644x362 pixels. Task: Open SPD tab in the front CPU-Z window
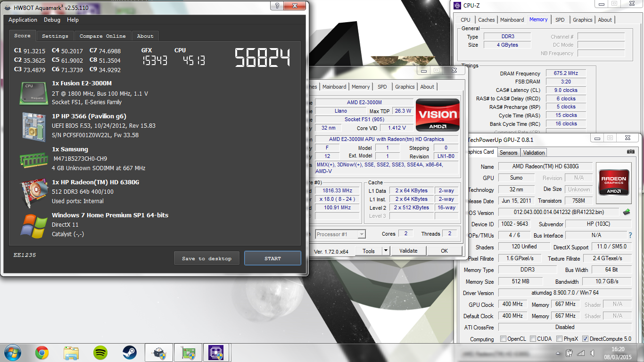pos(382,87)
